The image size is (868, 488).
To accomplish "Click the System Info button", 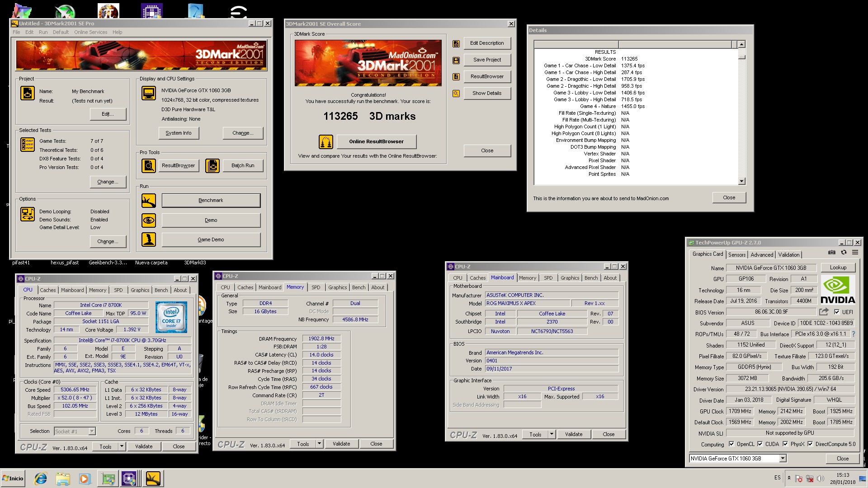I will [x=179, y=133].
